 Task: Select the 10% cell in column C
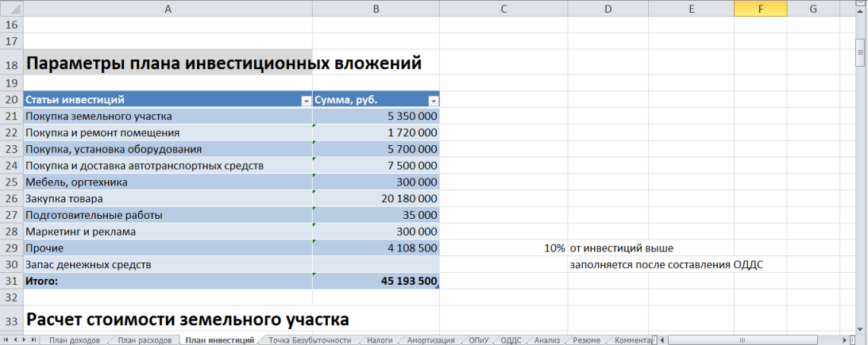pyautogui.click(x=503, y=248)
